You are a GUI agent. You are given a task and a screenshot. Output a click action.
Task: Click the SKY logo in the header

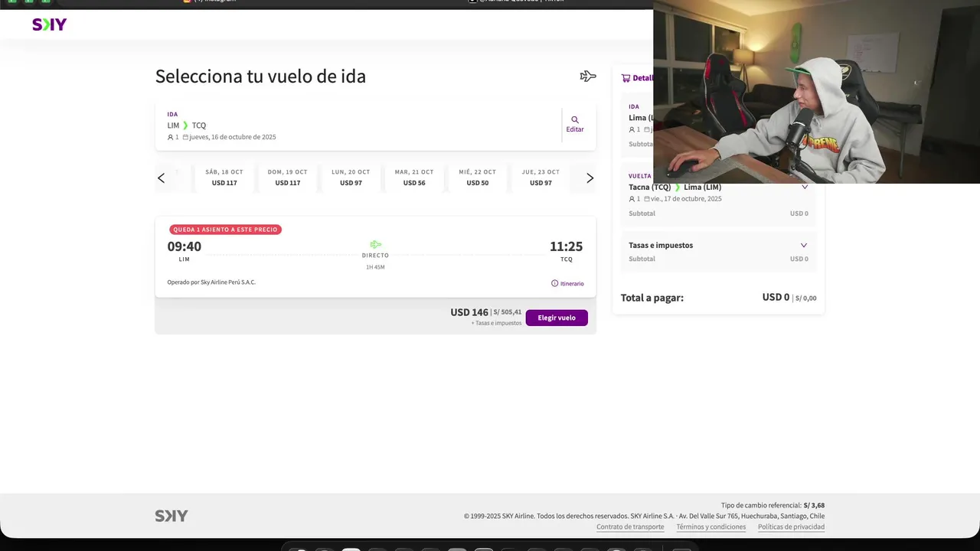49,24
